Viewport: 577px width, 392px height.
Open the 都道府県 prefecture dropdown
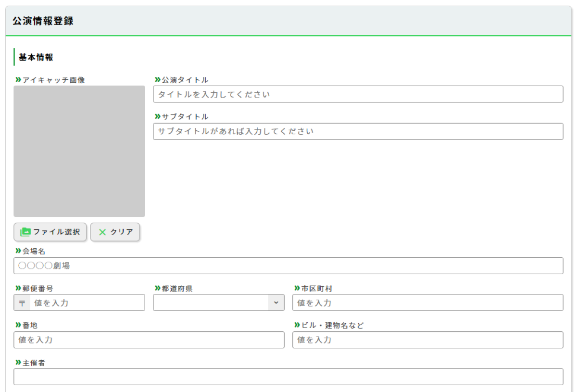(219, 303)
